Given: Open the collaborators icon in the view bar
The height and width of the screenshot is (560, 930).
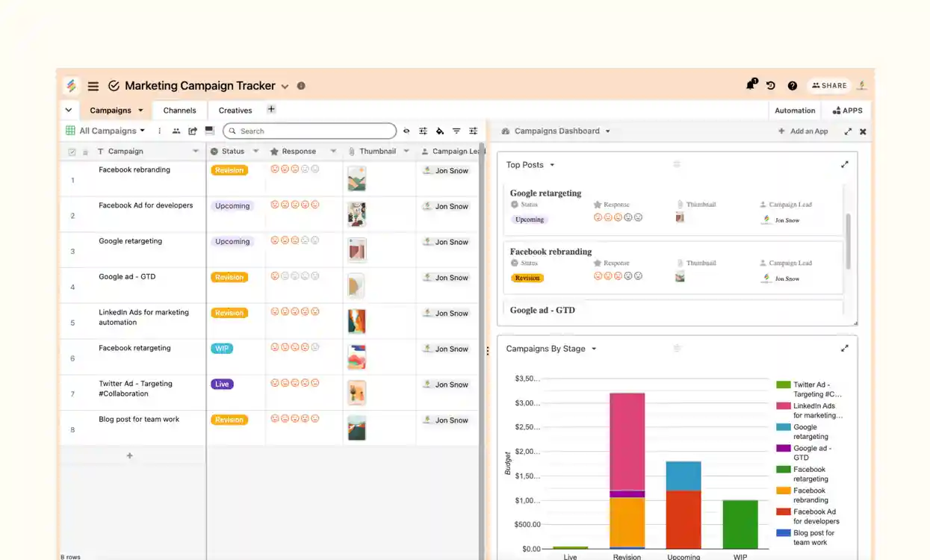Looking at the screenshot, I should pyautogui.click(x=176, y=131).
